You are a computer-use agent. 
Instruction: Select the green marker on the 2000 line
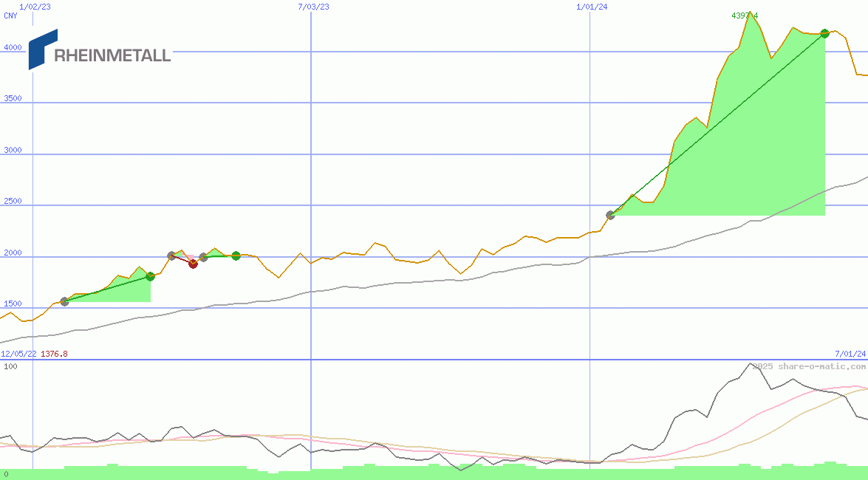[x=236, y=256]
